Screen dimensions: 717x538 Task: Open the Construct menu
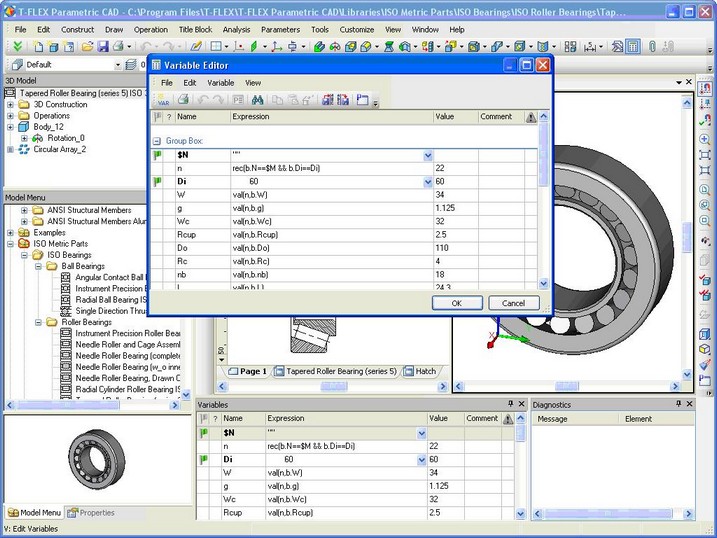point(77,29)
